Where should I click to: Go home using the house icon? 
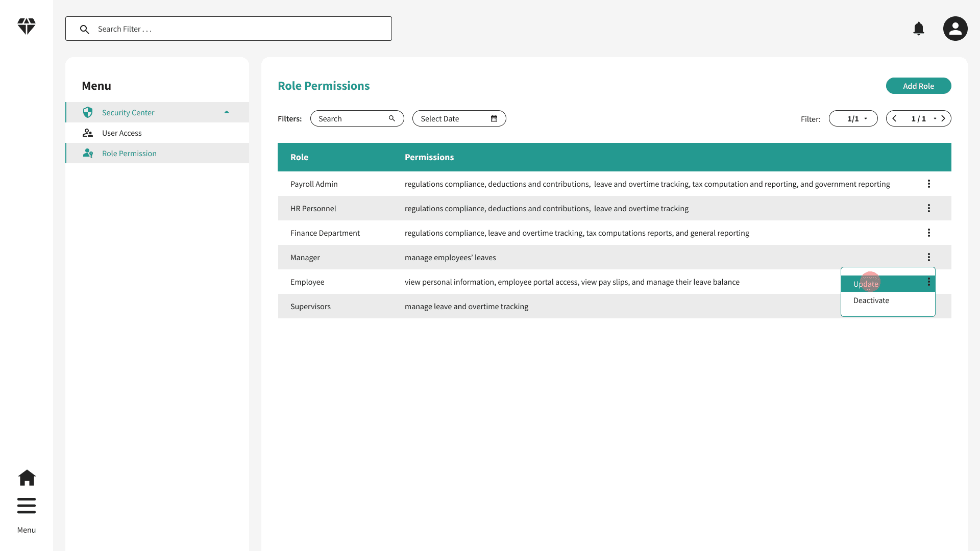pyautogui.click(x=27, y=478)
